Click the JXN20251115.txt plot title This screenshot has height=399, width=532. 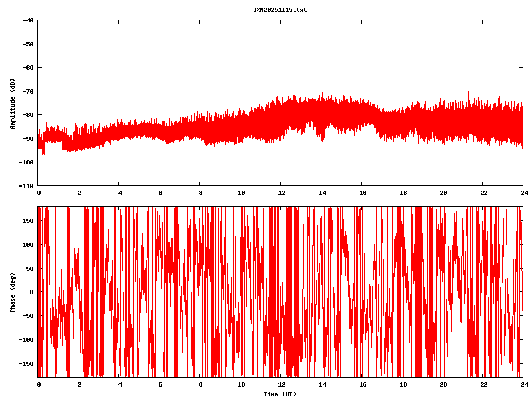[280, 10]
